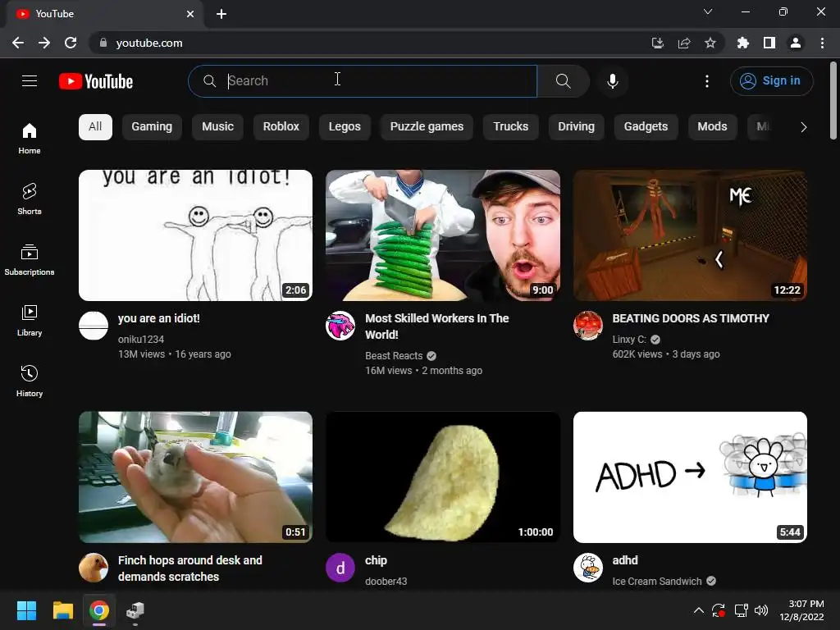Viewport: 840px width, 630px height.
Task: Click doober43 channel avatar
Action: [340, 568]
